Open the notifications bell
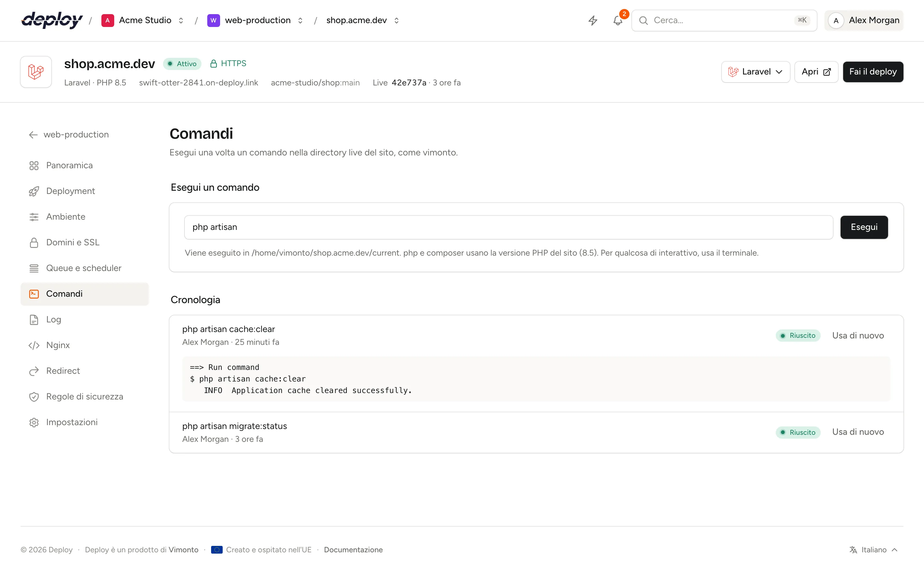924x578 pixels. click(x=618, y=20)
